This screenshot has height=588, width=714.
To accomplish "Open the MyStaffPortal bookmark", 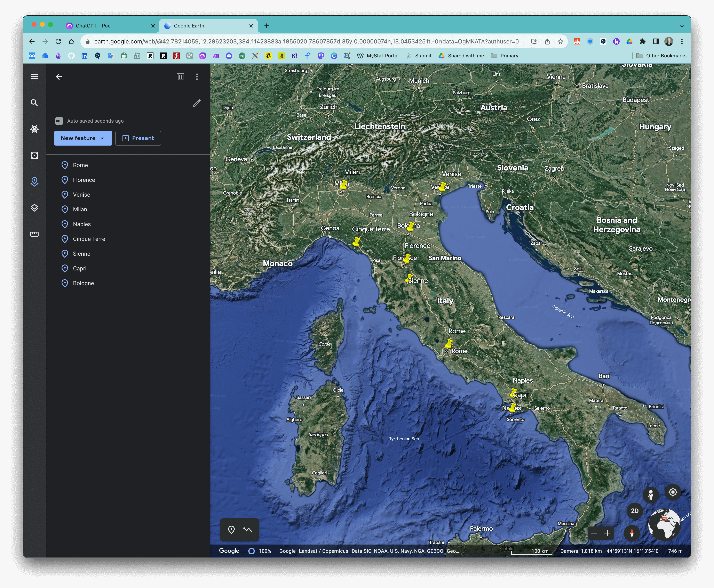I will (x=378, y=56).
